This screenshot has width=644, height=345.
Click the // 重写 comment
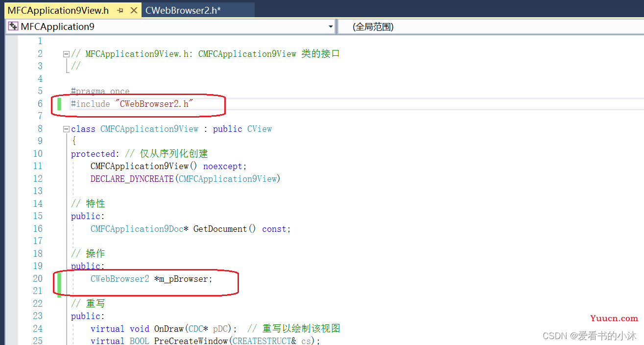coord(88,304)
